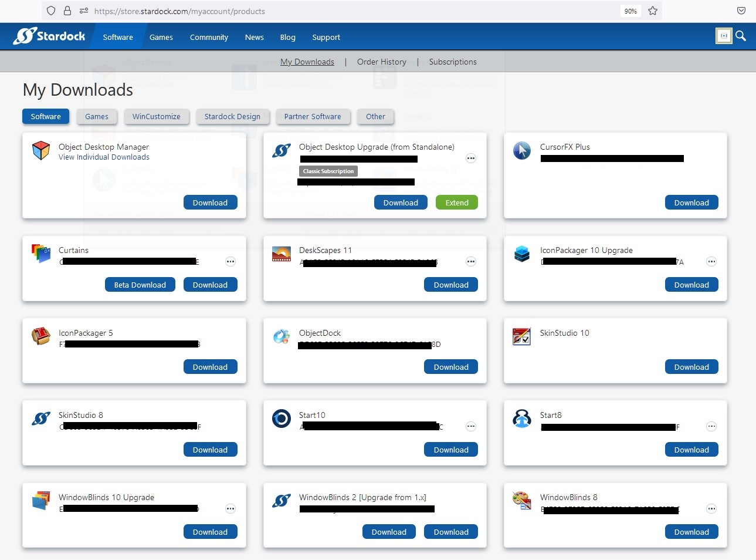
Task: Click the CursorFX Plus cursor icon
Action: click(522, 151)
